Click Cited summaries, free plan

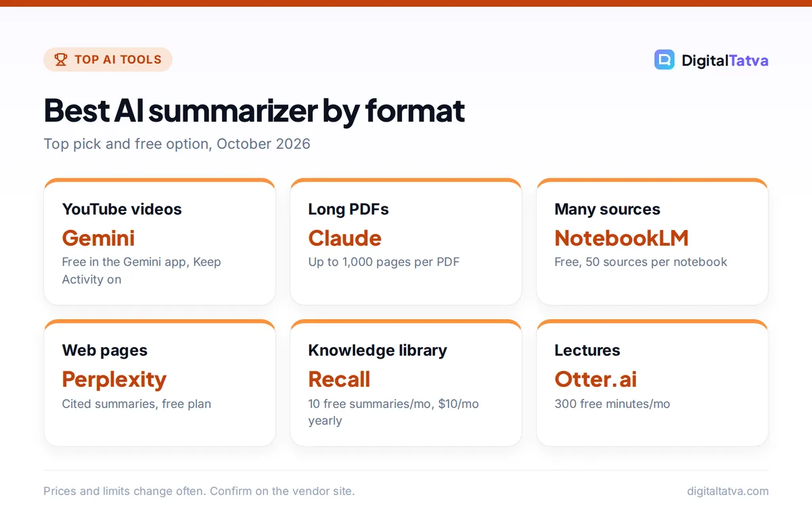tap(137, 404)
